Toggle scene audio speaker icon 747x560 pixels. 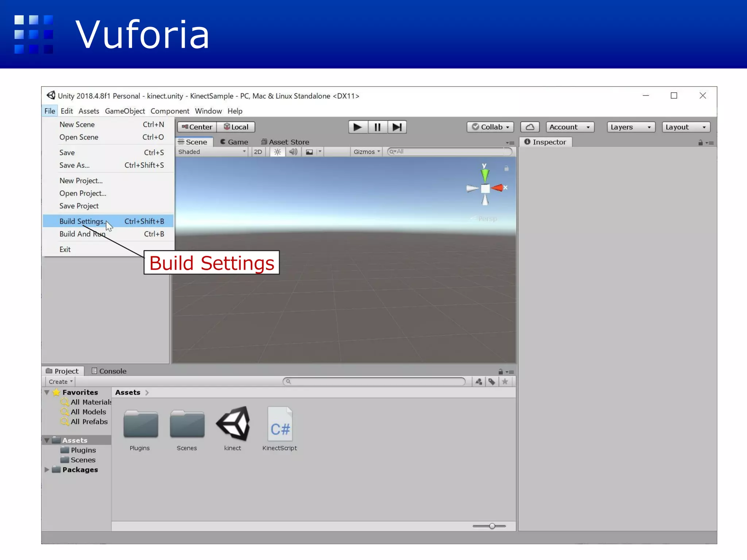293,152
